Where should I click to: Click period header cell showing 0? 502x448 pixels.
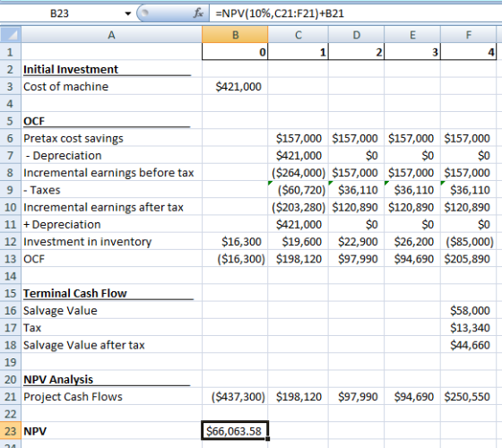235,52
